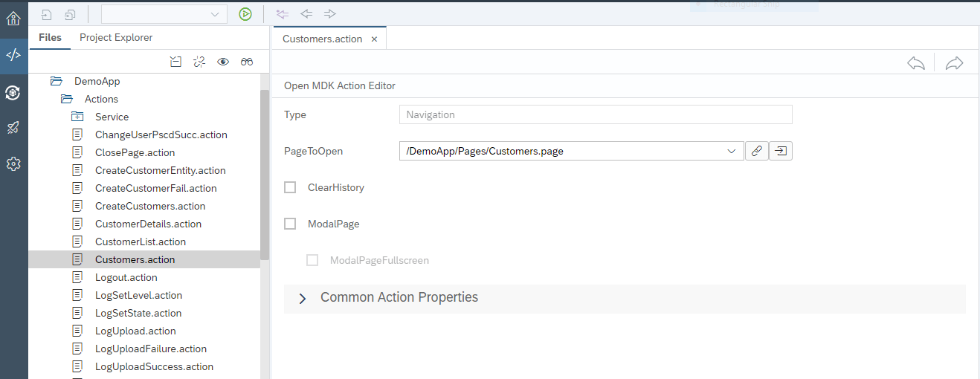Open the run configuration dropdown in toolbar
This screenshot has height=379, width=980.
tap(215, 14)
